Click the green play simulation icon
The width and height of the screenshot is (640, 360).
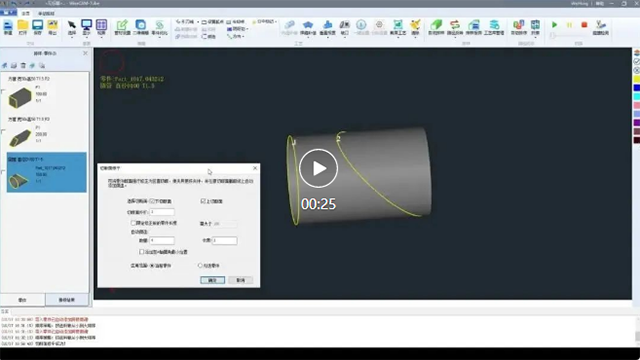(554, 25)
